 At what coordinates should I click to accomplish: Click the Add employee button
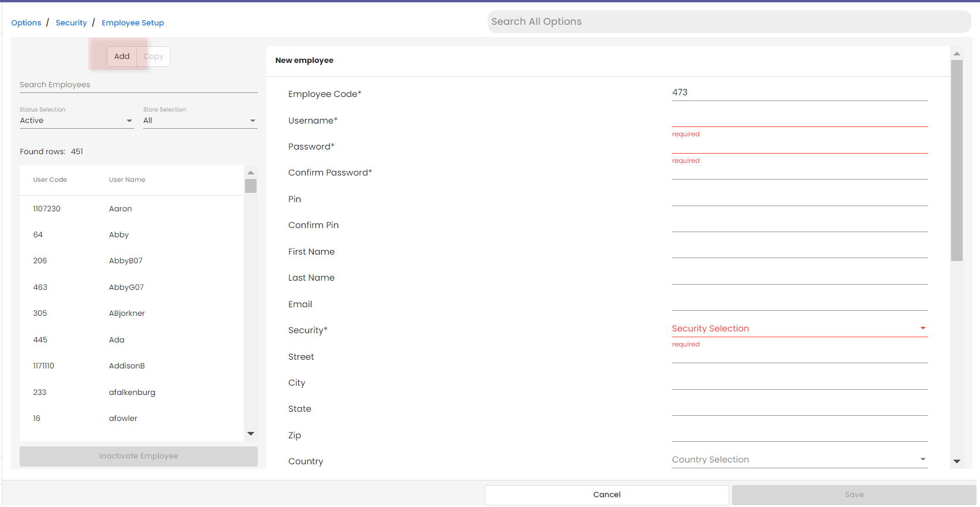click(x=122, y=57)
